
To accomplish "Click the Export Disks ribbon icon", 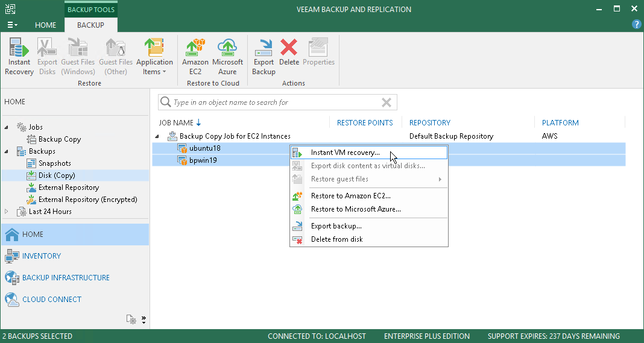I will pos(47,56).
